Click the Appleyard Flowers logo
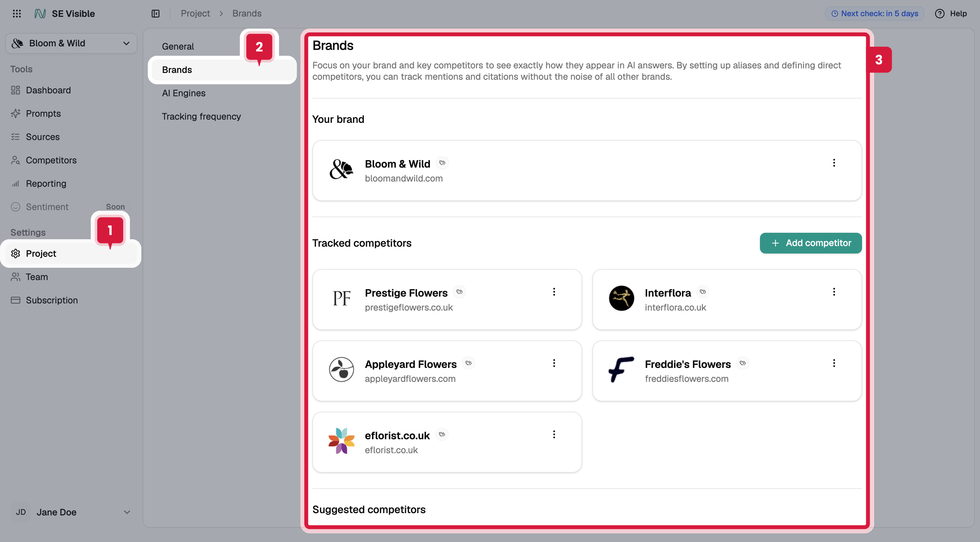This screenshot has height=542, width=980. (x=341, y=370)
